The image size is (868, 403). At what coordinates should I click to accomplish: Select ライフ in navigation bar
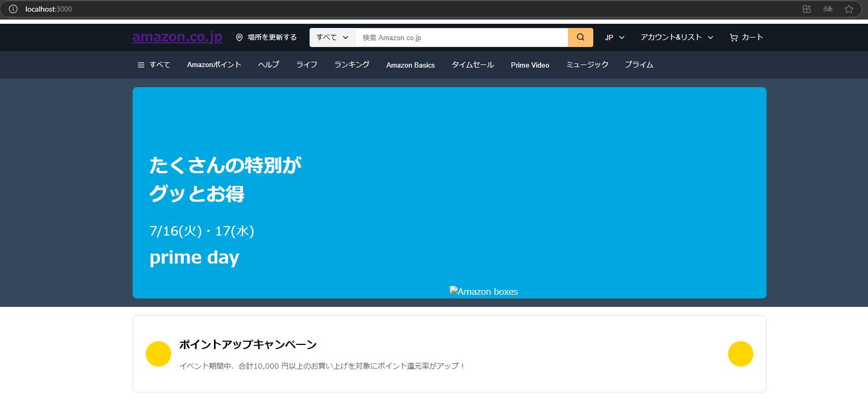[306, 65]
